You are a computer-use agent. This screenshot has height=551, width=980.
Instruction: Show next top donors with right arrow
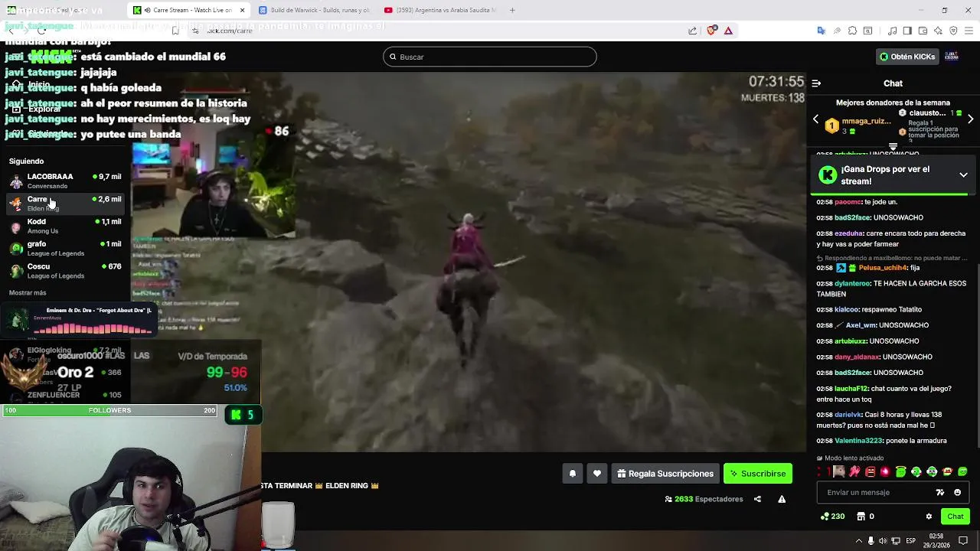point(970,119)
